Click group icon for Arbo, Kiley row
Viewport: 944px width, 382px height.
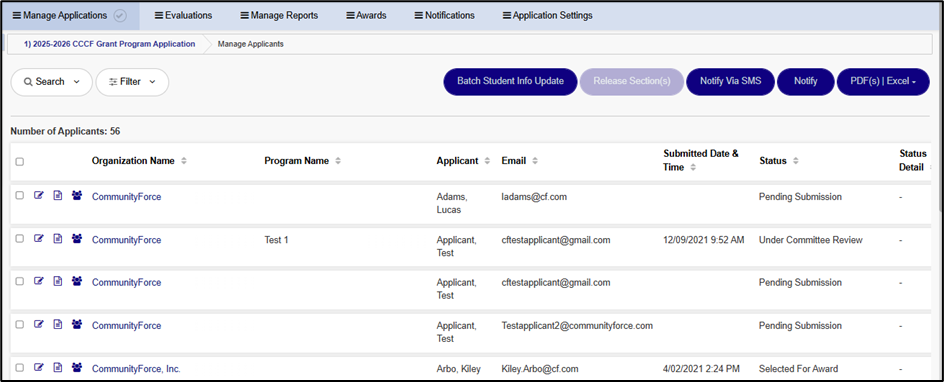tap(76, 367)
